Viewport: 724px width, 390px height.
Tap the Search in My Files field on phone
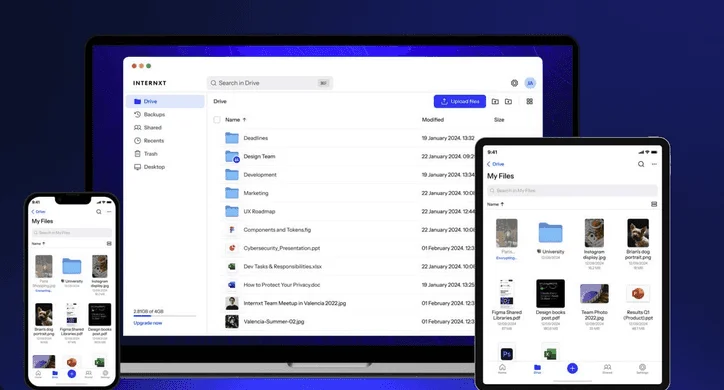pos(72,233)
